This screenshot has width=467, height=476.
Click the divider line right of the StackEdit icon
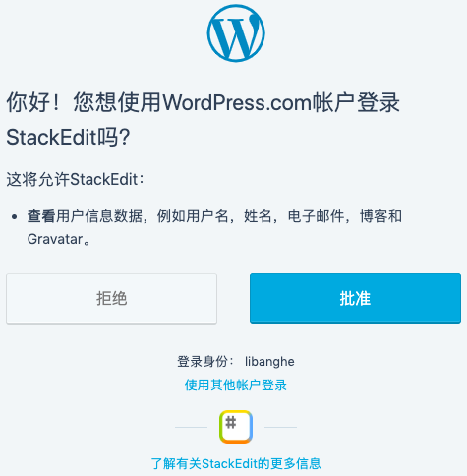click(280, 427)
